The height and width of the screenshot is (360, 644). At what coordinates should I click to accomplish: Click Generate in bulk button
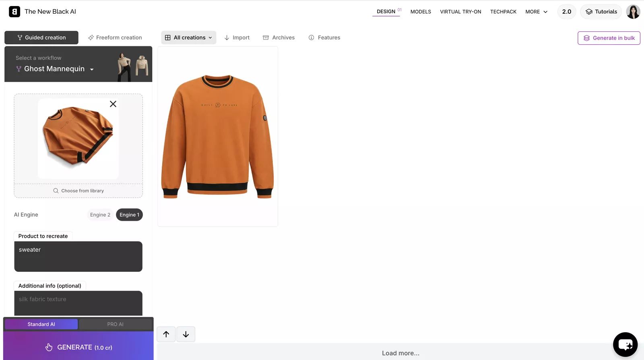tap(609, 38)
